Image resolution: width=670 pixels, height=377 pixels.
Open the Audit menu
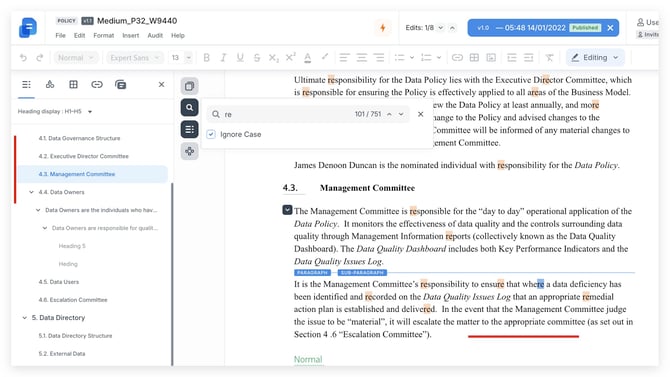(x=155, y=35)
